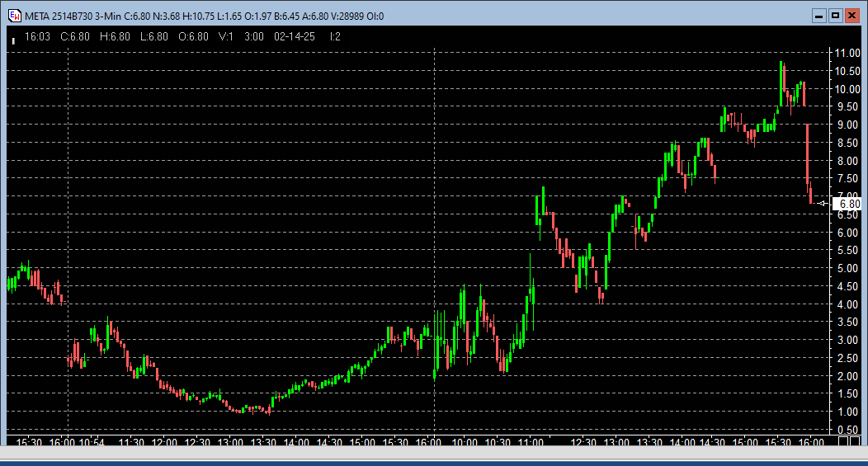Screen dimensions: 868x466
Task: Click the 7.50 price axis label
Action: (x=847, y=178)
